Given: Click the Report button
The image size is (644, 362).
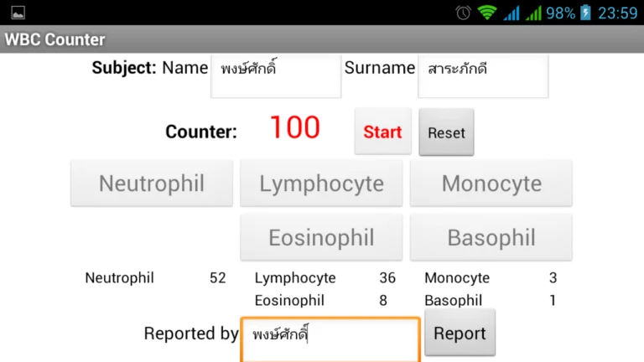Looking at the screenshot, I should [460, 333].
